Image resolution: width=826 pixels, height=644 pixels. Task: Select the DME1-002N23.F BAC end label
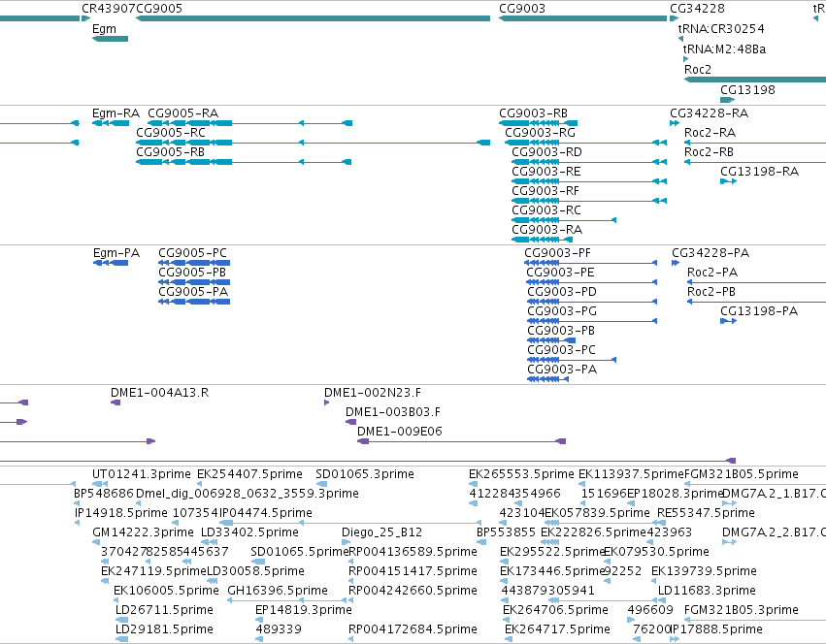coord(372,393)
